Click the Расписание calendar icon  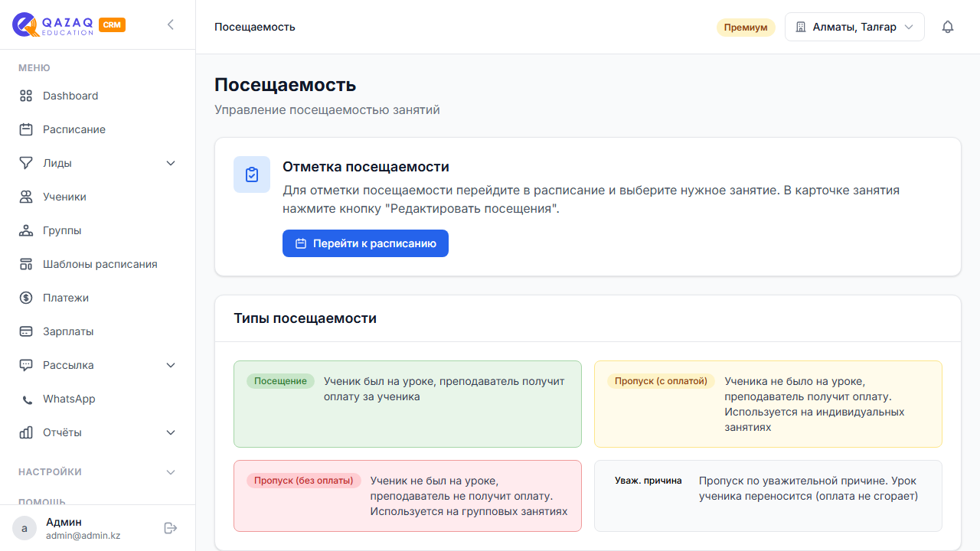pos(26,129)
